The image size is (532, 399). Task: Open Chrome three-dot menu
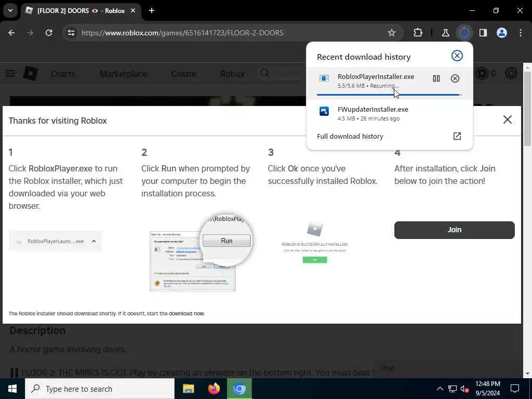pos(521,33)
